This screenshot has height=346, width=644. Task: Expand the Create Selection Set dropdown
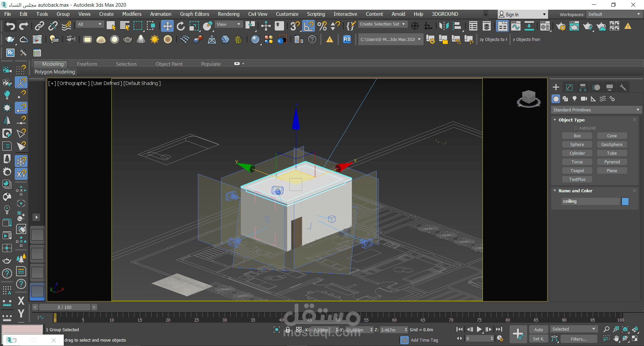point(383,24)
